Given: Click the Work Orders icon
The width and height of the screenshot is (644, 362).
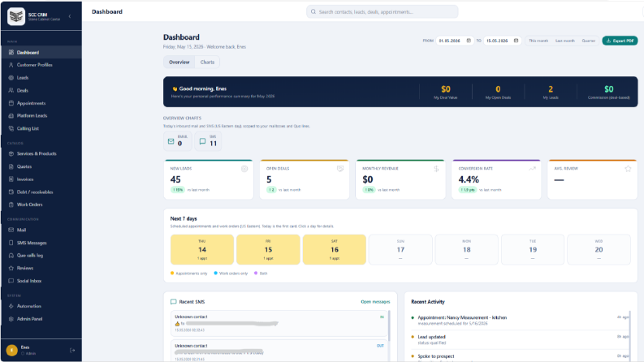Looking at the screenshot, I should (x=11, y=205).
